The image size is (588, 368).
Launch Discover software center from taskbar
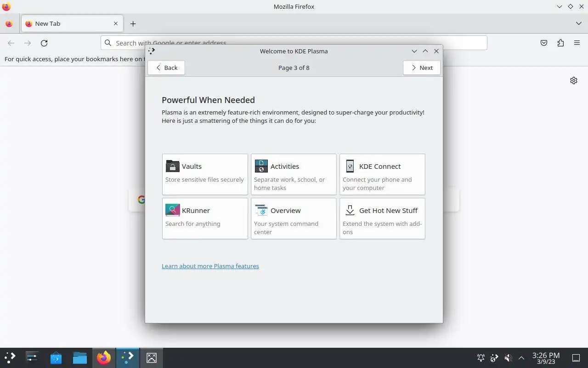56,357
